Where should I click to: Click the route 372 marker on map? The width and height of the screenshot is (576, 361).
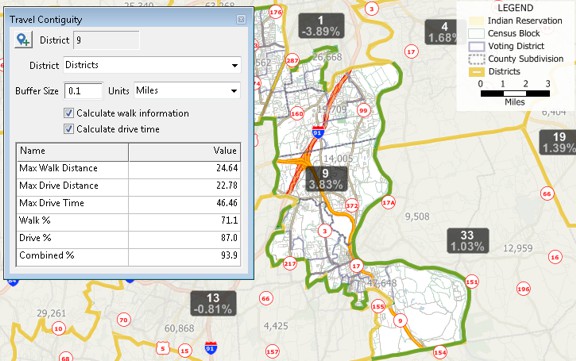pyautogui.click(x=352, y=206)
